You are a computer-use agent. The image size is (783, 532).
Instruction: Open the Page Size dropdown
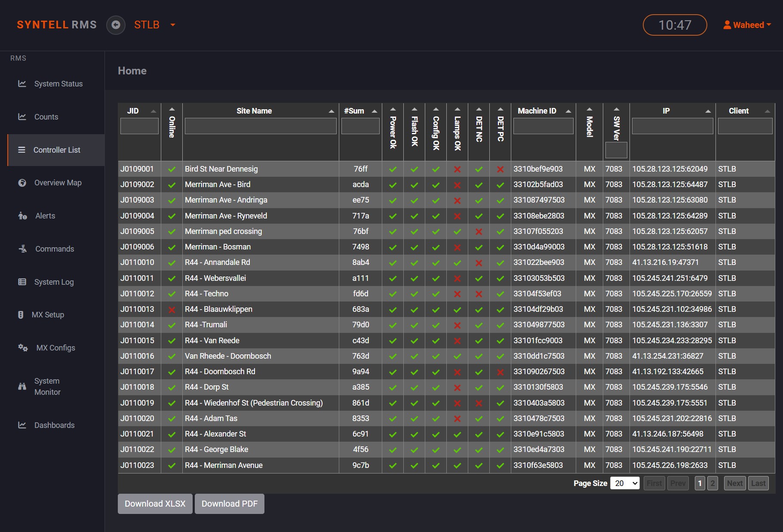coord(625,483)
